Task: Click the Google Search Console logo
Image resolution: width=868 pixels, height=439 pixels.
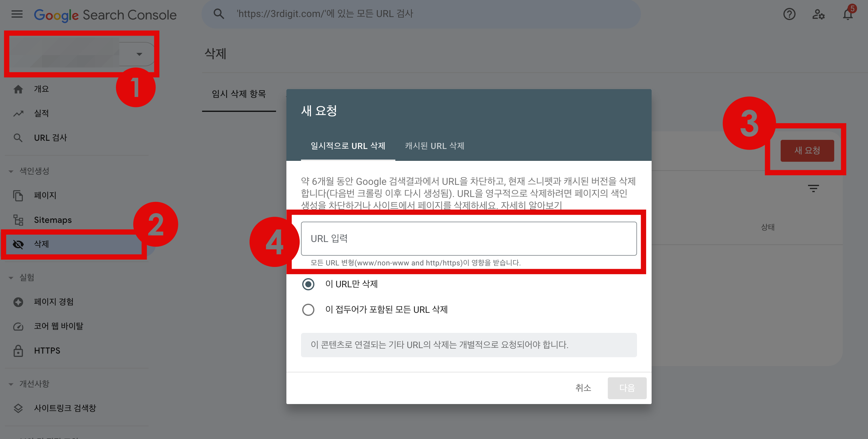Action: 105,15
